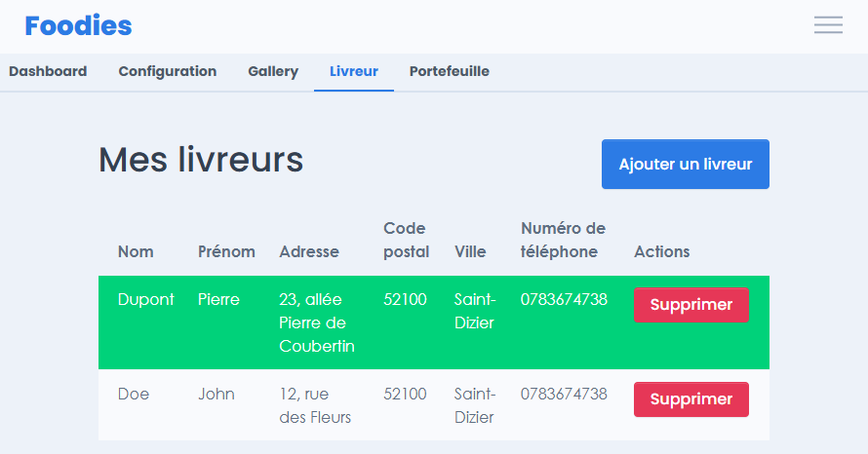This screenshot has height=454, width=868.
Task: Click the Ajouter un livreur button
Action: point(686,165)
